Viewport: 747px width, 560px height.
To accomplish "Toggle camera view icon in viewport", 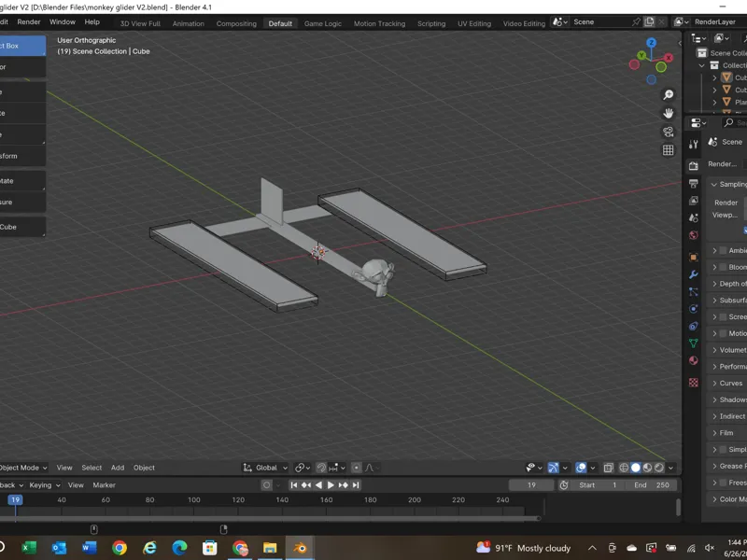I will [x=669, y=132].
